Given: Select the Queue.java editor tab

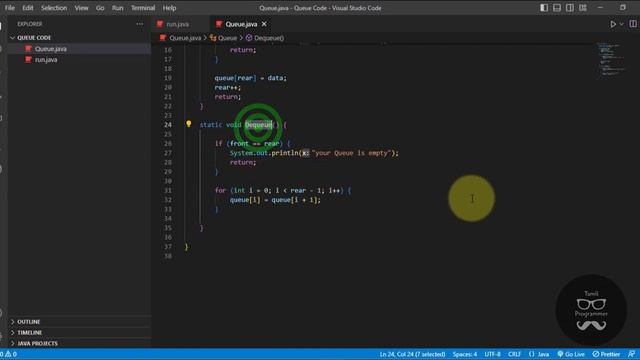Looking at the screenshot, I should pos(241,24).
